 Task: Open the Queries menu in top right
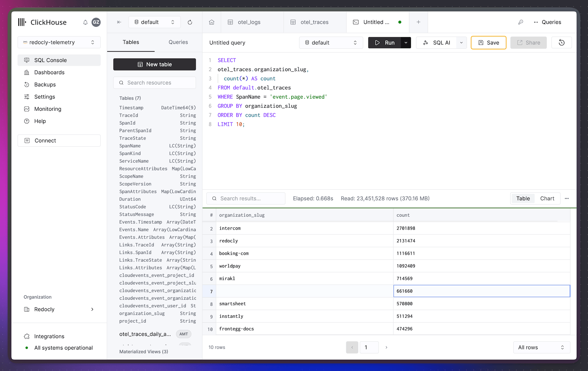point(548,22)
